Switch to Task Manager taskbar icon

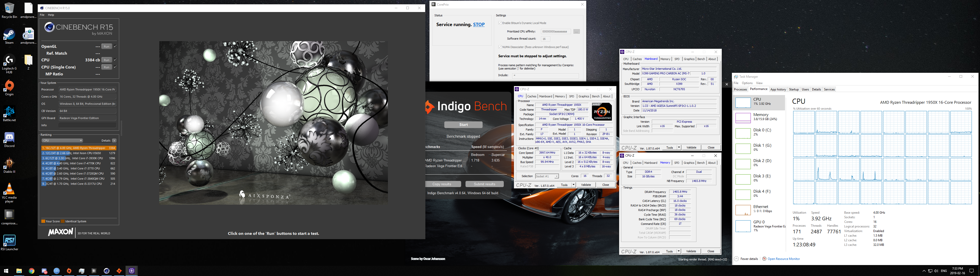(81, 271)
